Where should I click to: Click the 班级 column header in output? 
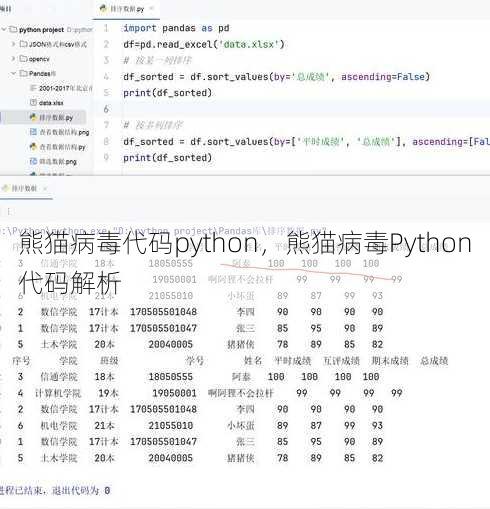click(109, 361)
